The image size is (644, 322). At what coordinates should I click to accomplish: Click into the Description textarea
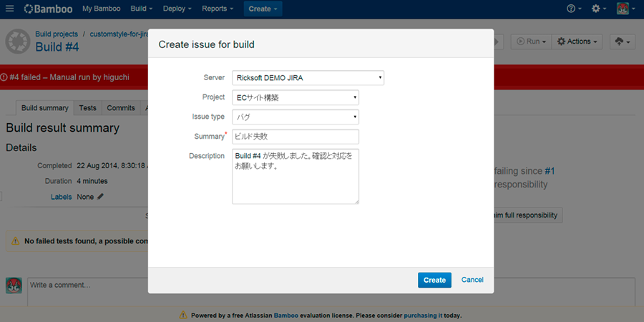coord(296,177)
